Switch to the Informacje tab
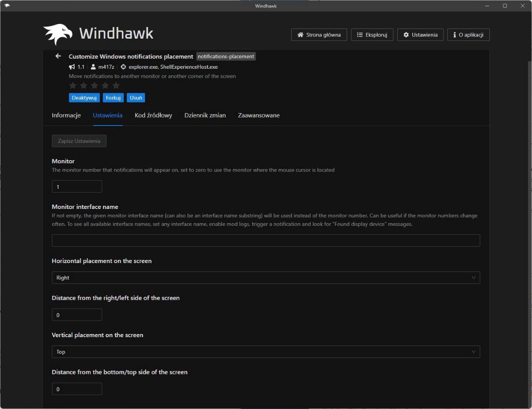Image resolution: width=532 pixels, height=409 pixels. click(x=66, y=115)
